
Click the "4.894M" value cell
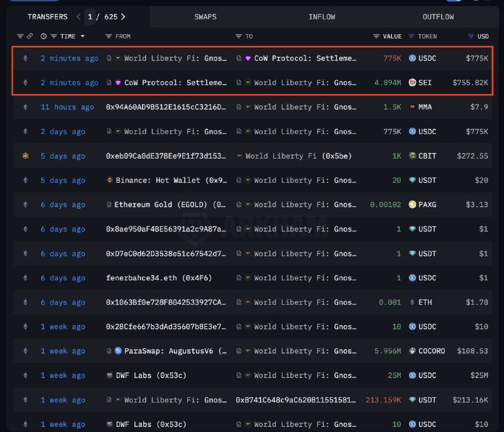coord(387,82)
